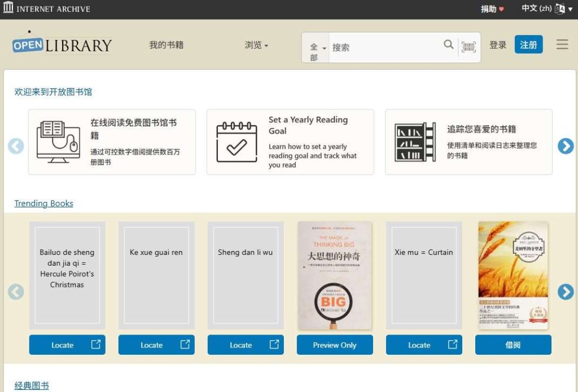The image size is (578, 392).
Task: Open the Trending Books link
Action: (43, 204)
